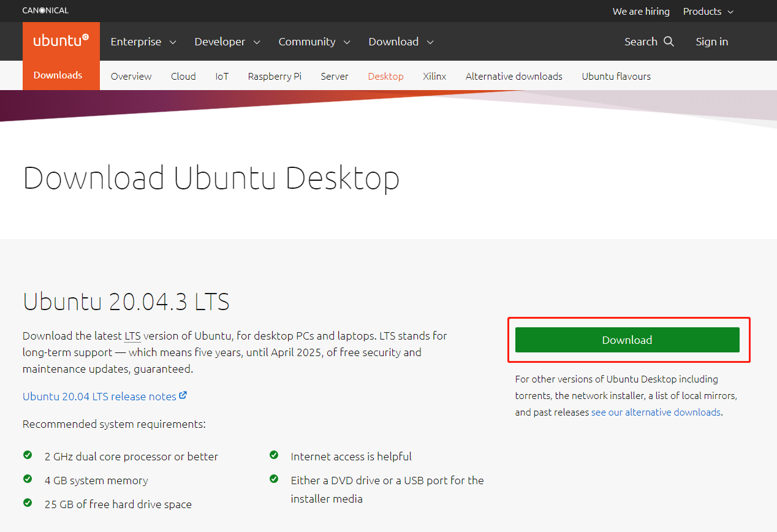Open the Server downloads tab

pos(335,76)
